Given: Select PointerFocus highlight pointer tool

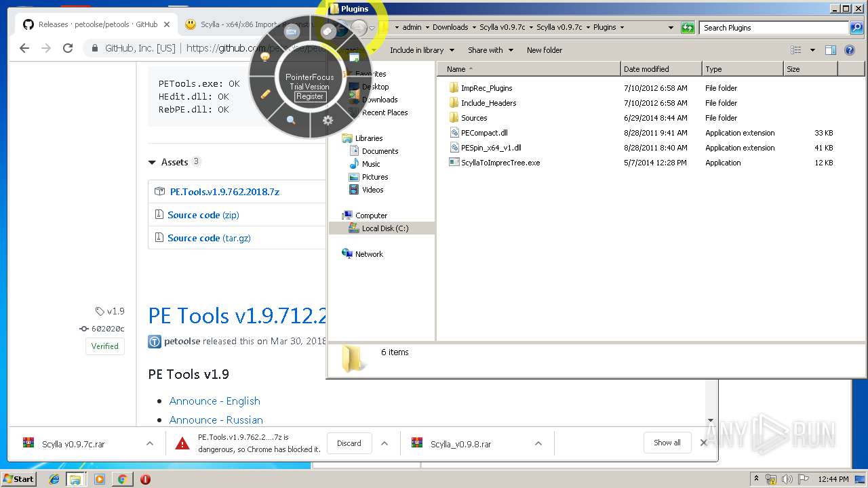Looking at the screenshot, I should pos(328,30).
